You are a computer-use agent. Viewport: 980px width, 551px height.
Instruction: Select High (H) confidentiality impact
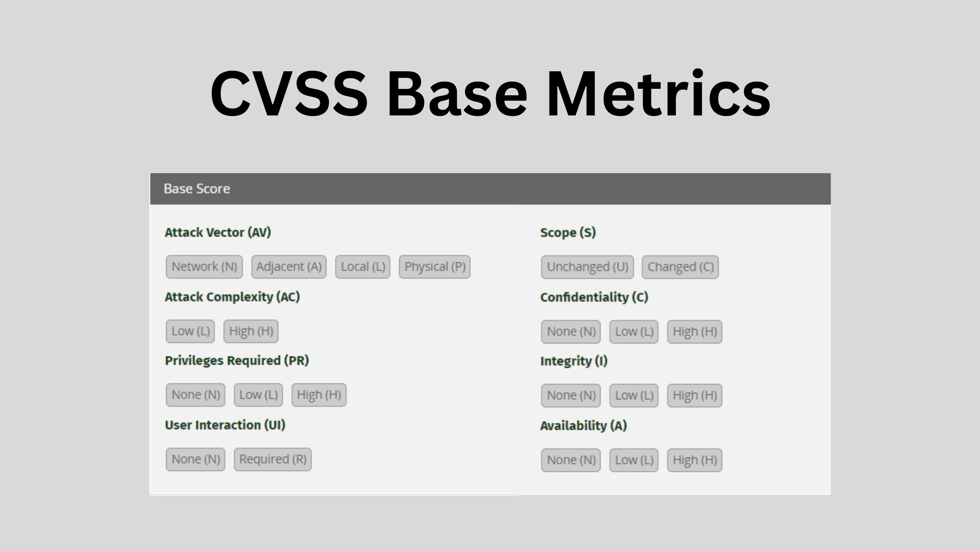(695, 330)
